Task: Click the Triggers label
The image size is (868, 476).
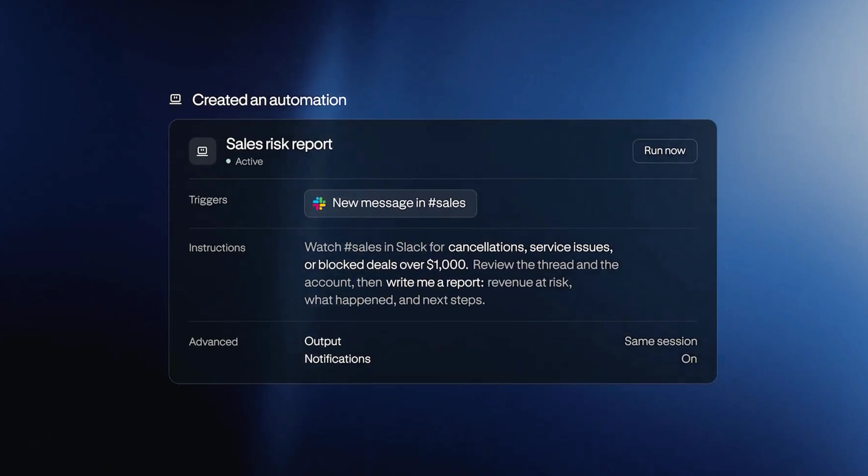Action: click(x=208, y=200)
